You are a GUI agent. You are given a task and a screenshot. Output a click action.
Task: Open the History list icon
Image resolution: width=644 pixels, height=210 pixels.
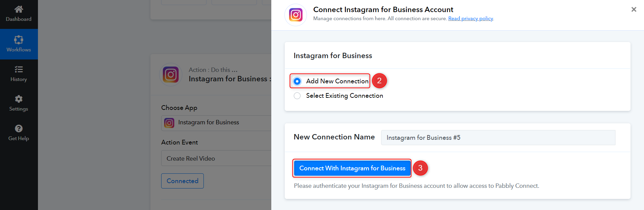point(19,69)
